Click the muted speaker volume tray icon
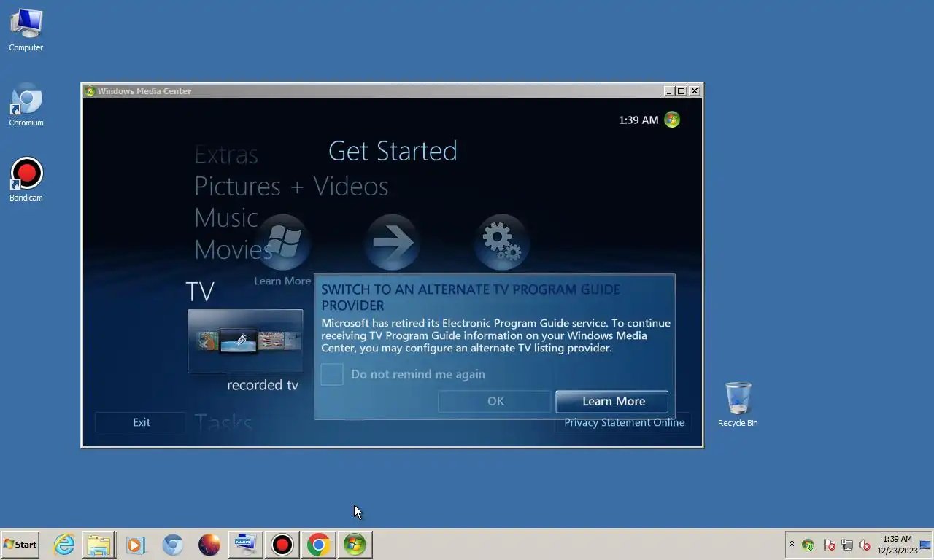The image size is (934, 560). click(x=865, y=545)
